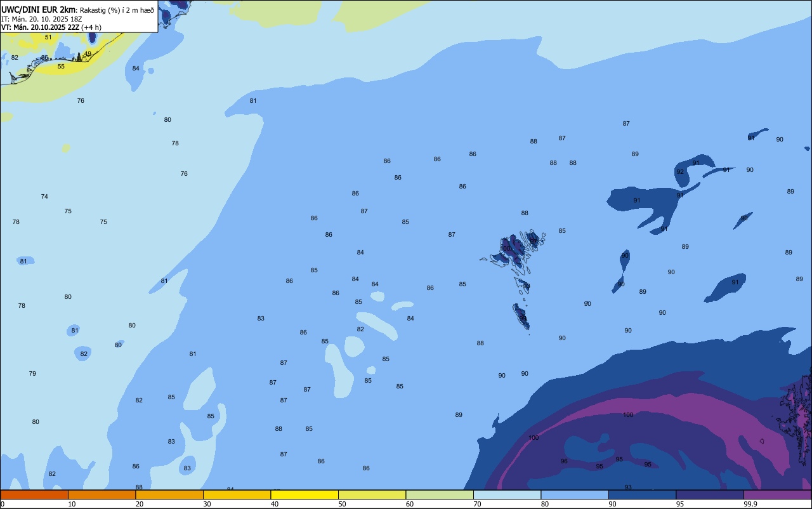Select the '93' value just above the legend

628,487
